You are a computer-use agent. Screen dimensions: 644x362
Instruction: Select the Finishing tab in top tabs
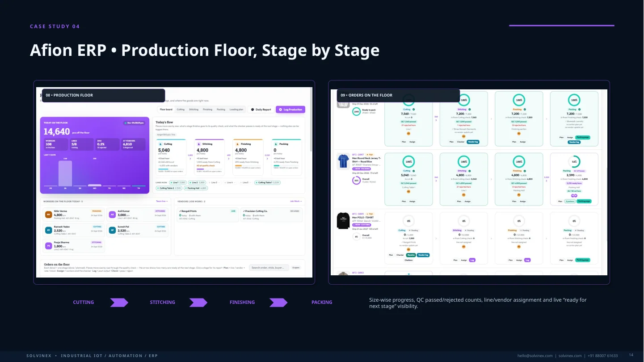(x=208, y=109)
